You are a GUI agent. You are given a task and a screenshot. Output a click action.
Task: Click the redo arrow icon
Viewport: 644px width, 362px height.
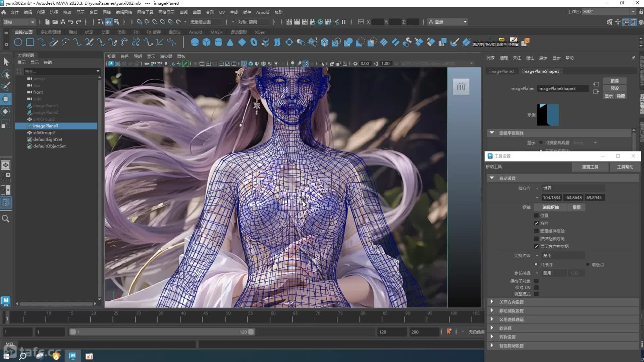pyautogui.click(x=78, y=22)
